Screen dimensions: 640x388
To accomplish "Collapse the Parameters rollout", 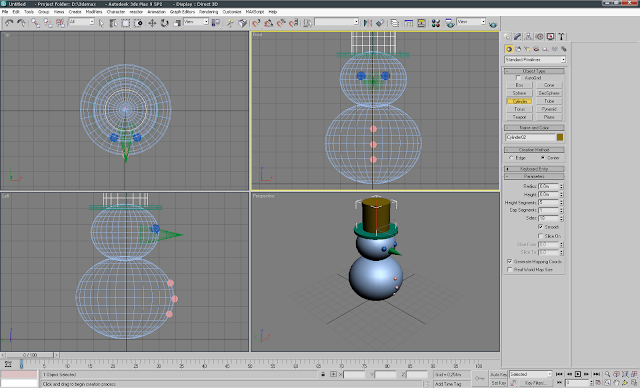I will pyautogui.click(x=534, y=177).
